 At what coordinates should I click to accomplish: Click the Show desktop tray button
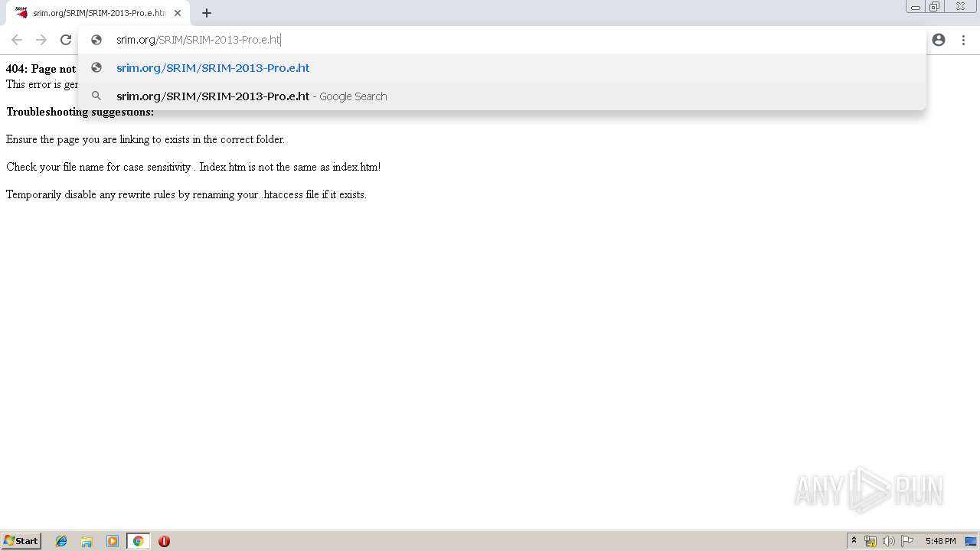click(x=971, y=541)
